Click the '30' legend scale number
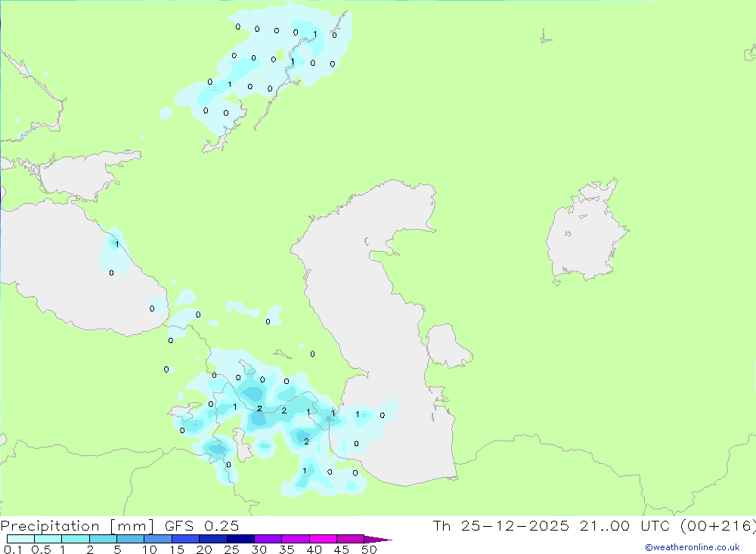Viewport: 756px width, 554px height. tap(259, 549)
